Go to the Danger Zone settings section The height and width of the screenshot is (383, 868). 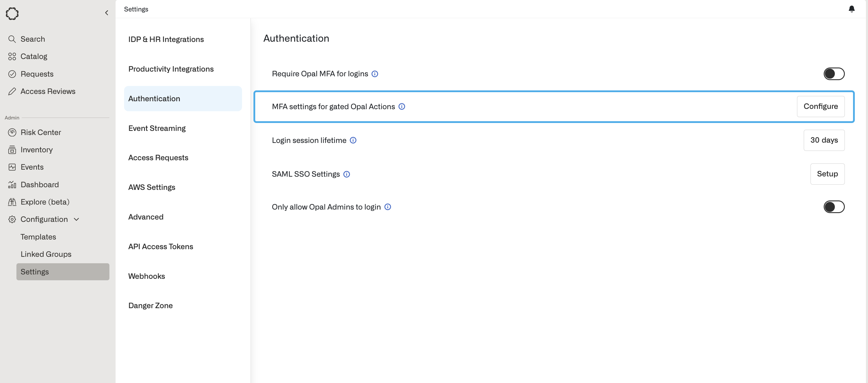tap(150, 306)
